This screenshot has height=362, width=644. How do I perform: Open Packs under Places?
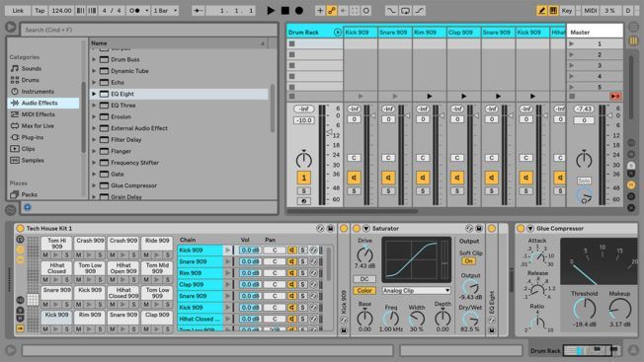click(x=30, y=194)
